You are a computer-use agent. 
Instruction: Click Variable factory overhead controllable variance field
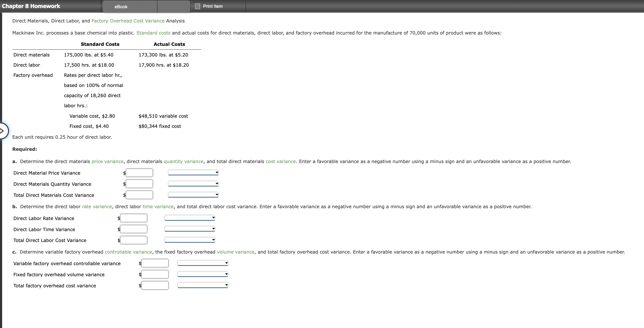[155, 263]
